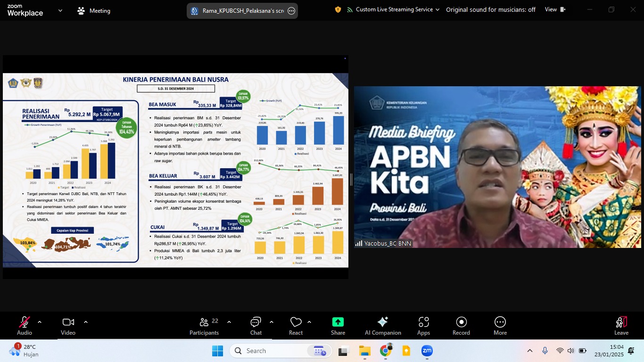Click the taskbar Search box

tap(281, 351)
